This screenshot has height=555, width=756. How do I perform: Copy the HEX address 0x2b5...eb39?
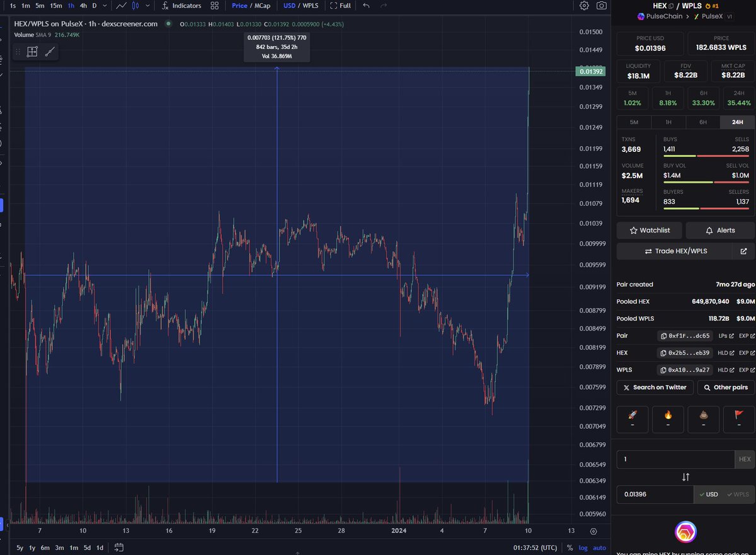tap(686, 353)
